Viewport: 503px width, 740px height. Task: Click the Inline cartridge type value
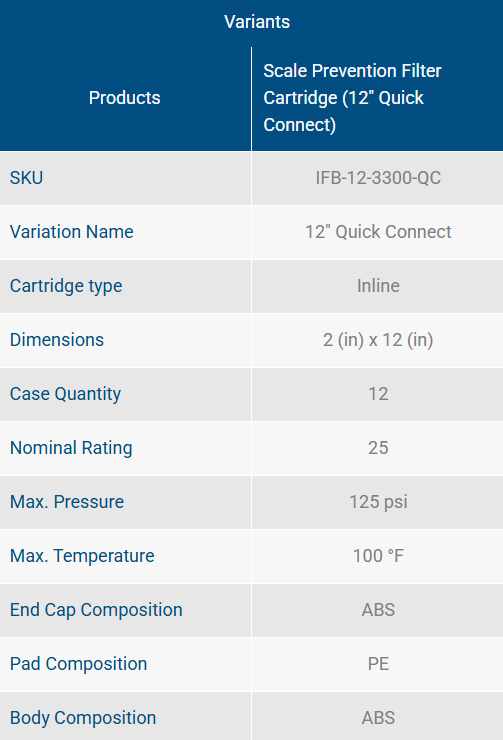click(378, 286)
